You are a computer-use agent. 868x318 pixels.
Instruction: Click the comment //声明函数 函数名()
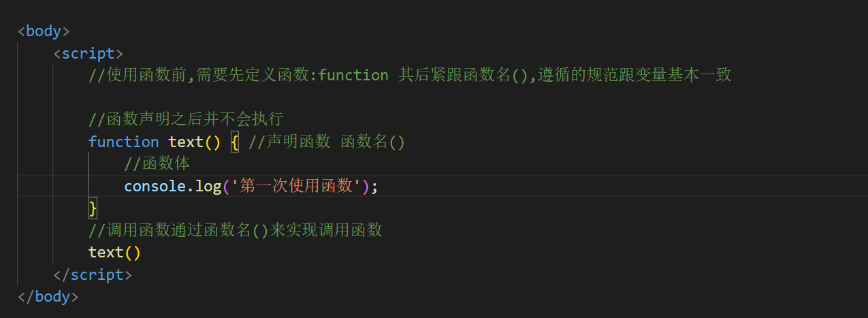pos(327,142)
